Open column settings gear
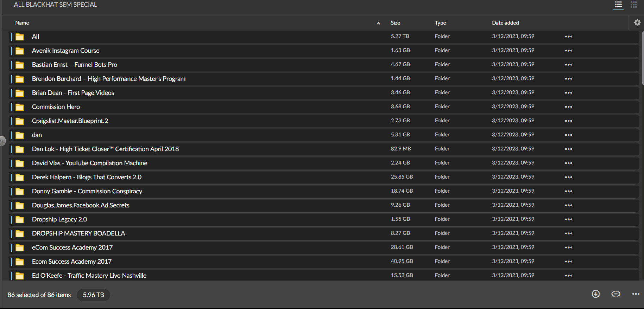This screenshot has height=309, width=644. 637,23
